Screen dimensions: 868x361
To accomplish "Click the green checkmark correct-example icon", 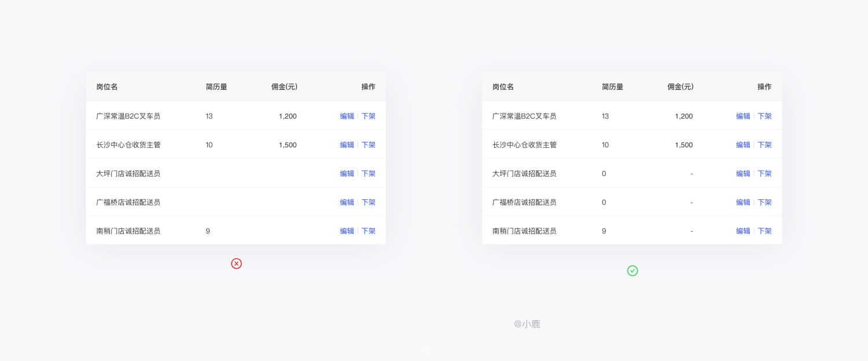I will (632, 271).
